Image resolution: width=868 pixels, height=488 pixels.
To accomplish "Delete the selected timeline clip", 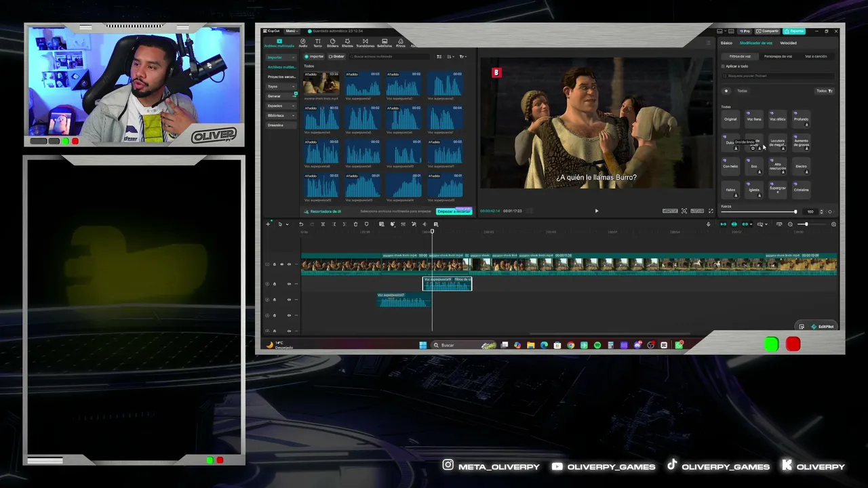I will click(x=355, y=224).
